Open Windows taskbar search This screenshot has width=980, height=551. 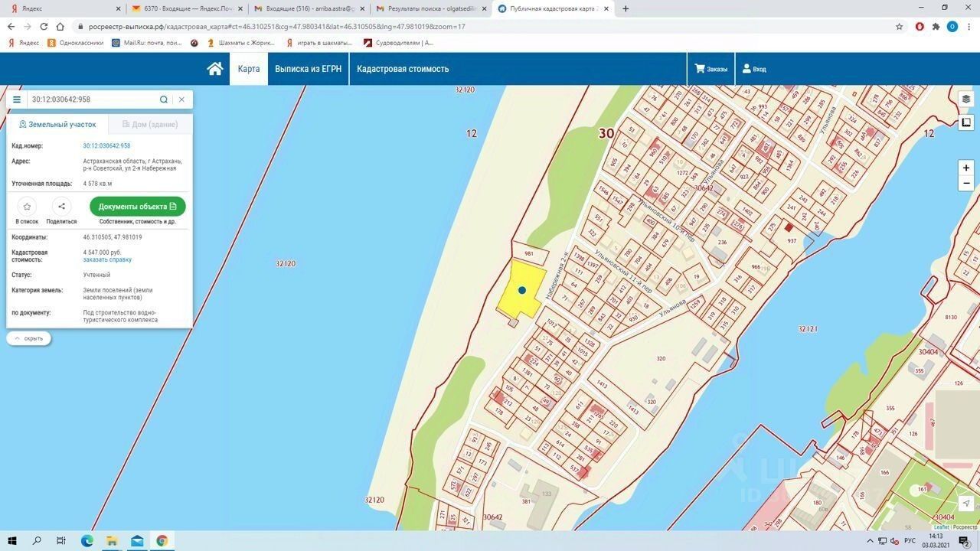[37, 541]
